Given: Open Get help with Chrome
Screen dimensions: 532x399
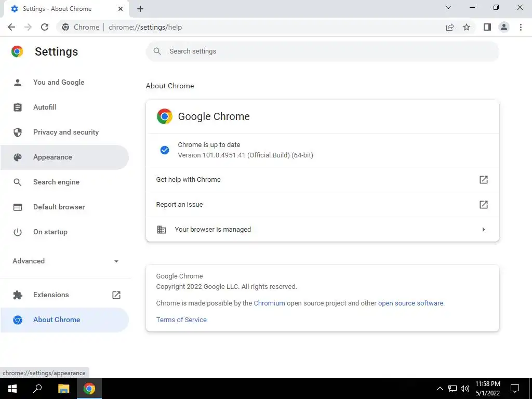Looking at the screenshot, I should (x=322, y=179).
